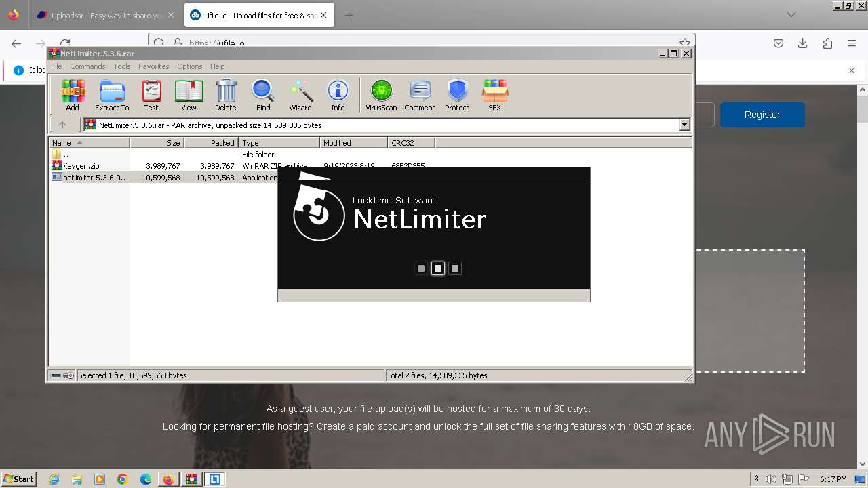868x488 pixels.
Task: Switch to WinRAR taskbar button
Action: tap(191, 479)
